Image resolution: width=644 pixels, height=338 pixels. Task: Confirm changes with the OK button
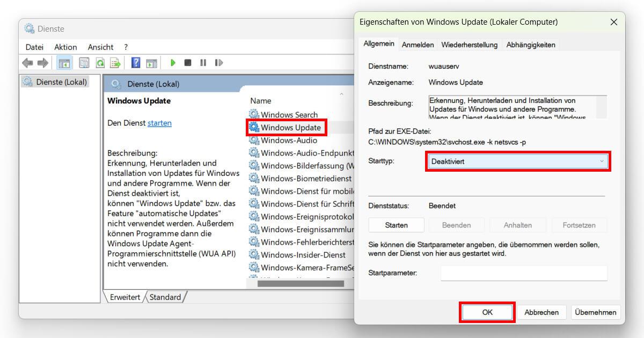tap(486, 312)
